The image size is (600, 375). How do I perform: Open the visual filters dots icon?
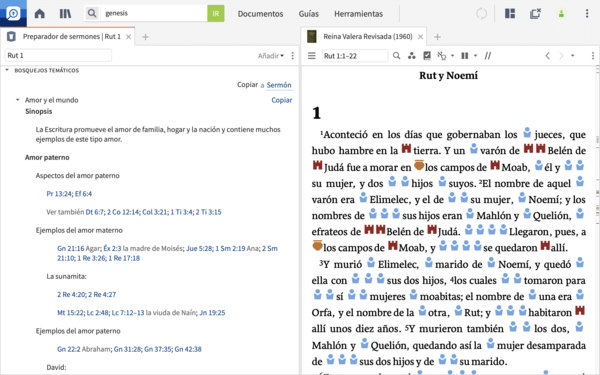(x=412, y=56)
